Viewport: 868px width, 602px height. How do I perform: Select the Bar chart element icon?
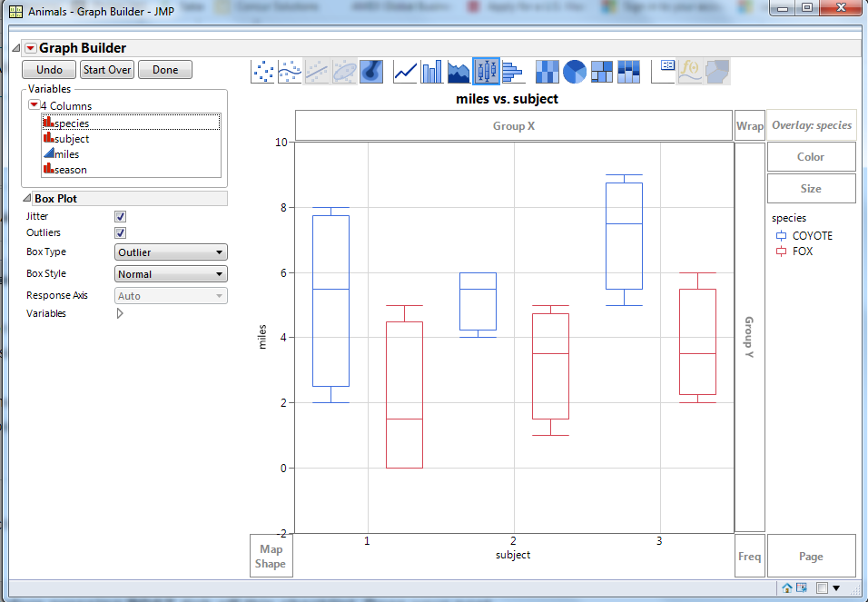click(431, 71)
